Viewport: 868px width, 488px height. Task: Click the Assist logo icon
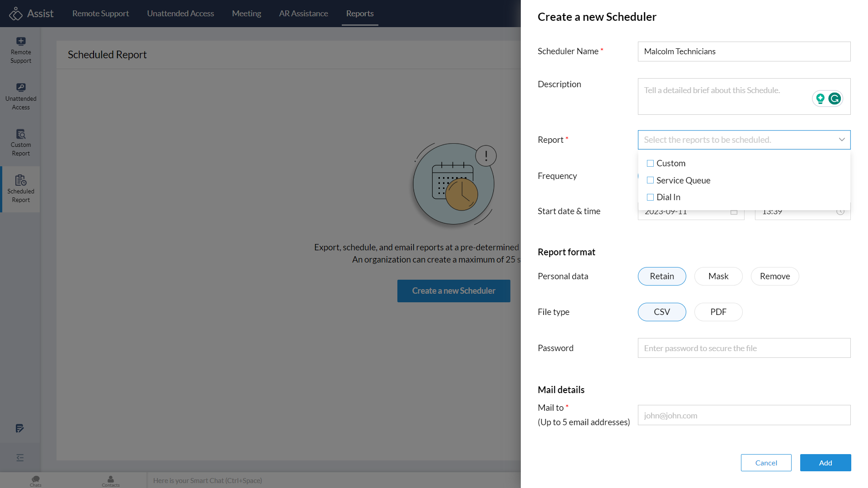16,14
